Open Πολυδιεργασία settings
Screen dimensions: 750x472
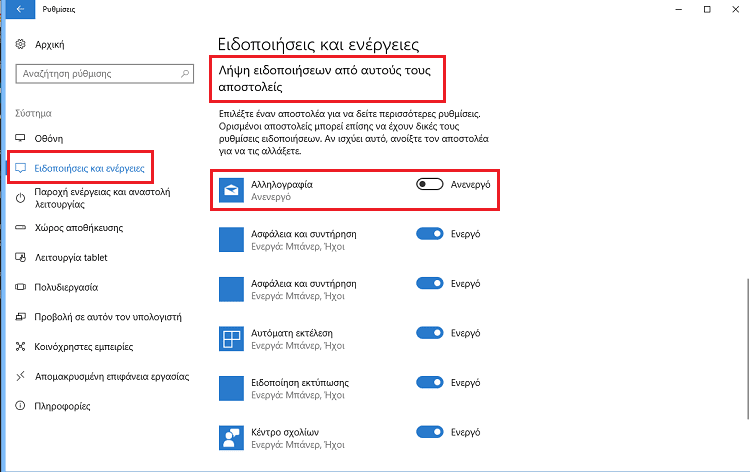[x=66, y=287]
